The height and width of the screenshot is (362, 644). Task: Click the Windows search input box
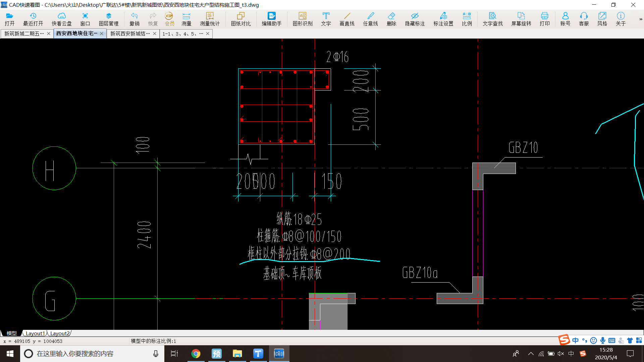tap(92, 354)
